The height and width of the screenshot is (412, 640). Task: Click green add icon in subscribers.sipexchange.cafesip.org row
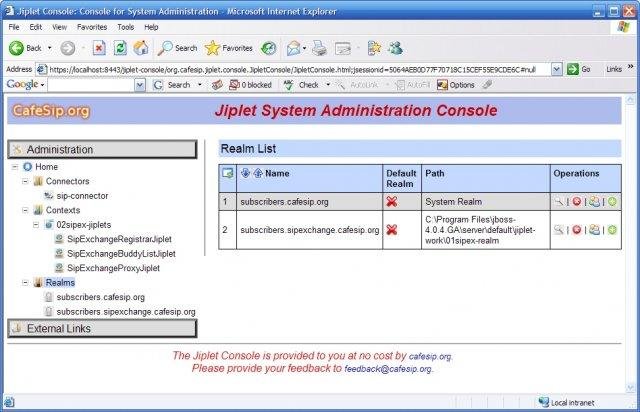click(x=612, y=230)
